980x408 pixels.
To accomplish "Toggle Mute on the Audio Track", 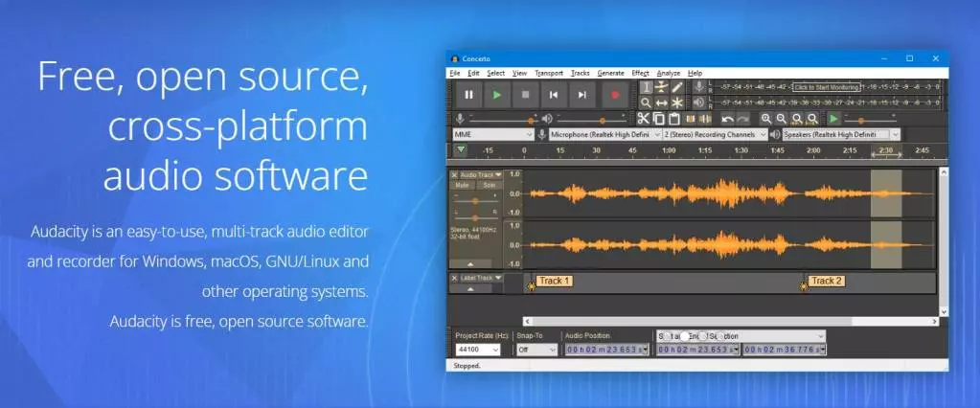I will 462,185.
